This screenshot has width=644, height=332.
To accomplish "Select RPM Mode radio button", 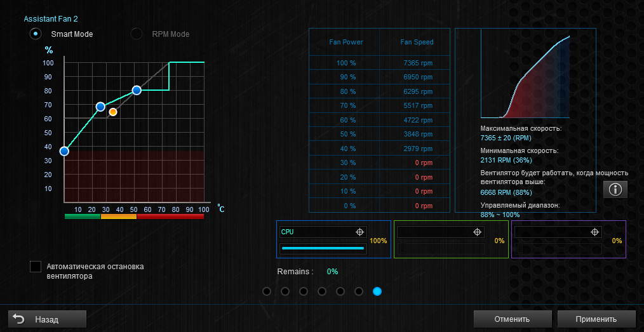I will pyautogui.click(x=137, y=34).
